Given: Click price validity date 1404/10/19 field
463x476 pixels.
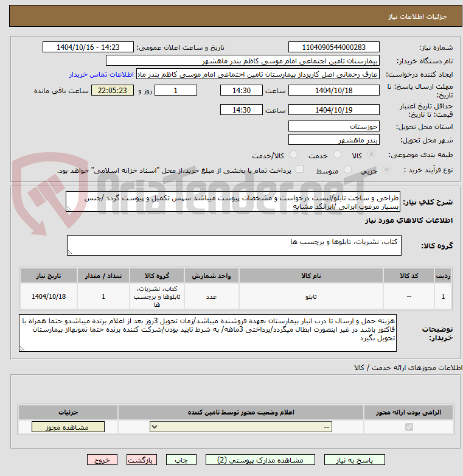Looking at the screenshot, I should pyautogui.click(x=334, y=110).
